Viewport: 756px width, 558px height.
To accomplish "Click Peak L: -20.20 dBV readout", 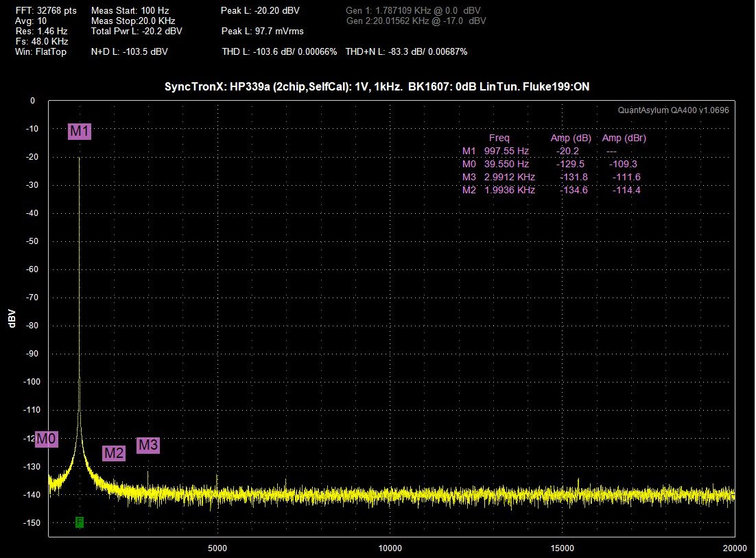I will 261,10.
